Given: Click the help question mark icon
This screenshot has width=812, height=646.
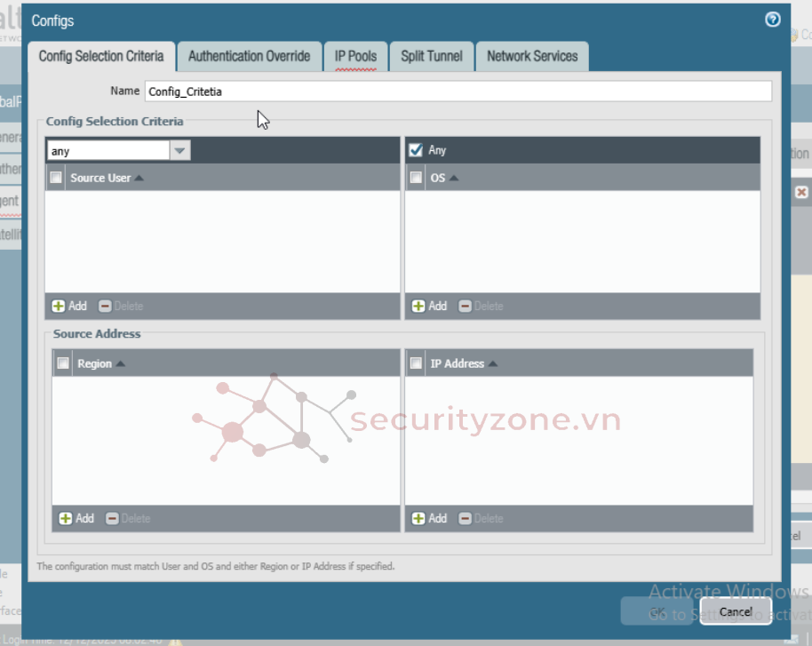Looking at the screenshot, I should pos(772,20).
